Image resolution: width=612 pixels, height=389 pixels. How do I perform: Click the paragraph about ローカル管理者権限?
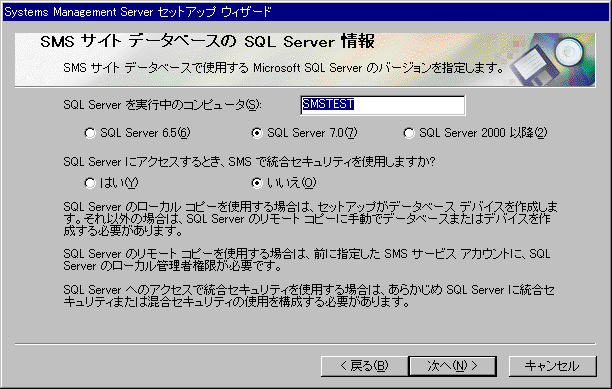tap(307, 260)
